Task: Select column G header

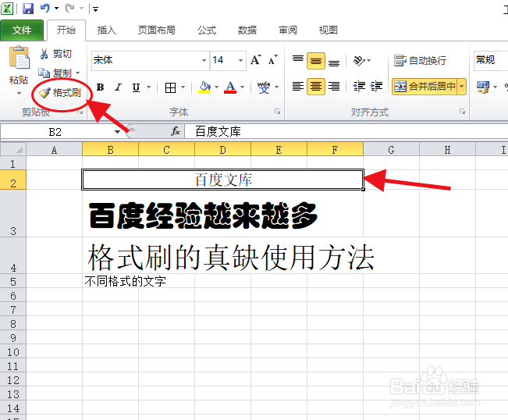Action: point(391,150)
